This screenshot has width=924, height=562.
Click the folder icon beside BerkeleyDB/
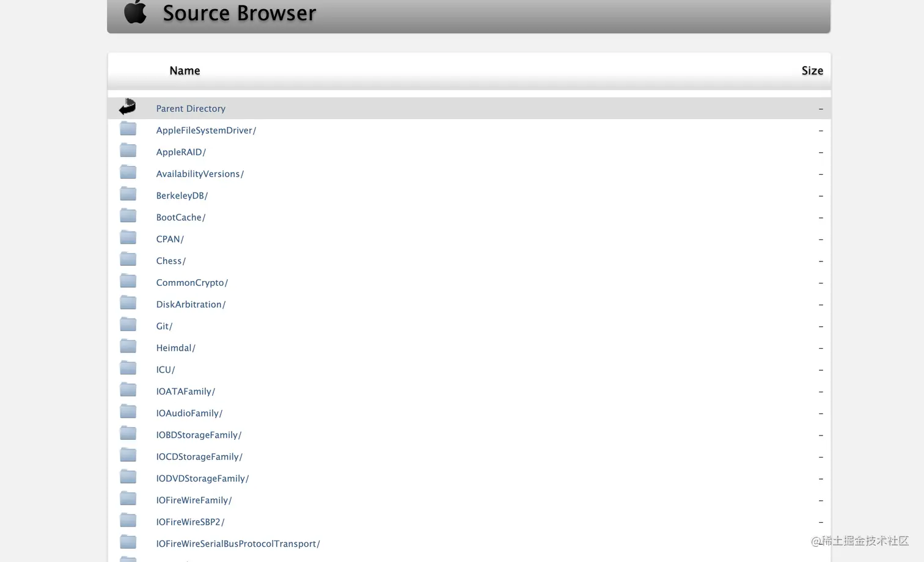tap(128, 194)
